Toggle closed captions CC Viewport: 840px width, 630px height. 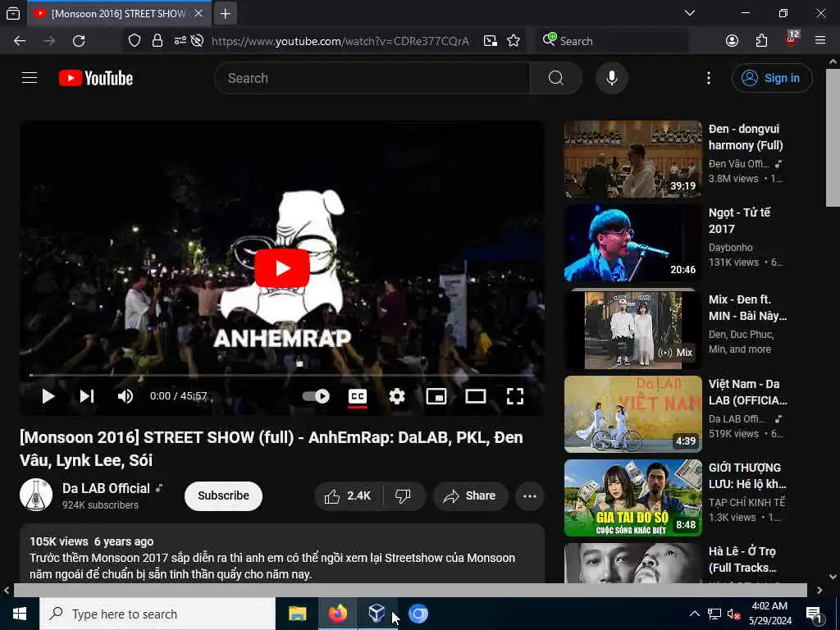358,396
